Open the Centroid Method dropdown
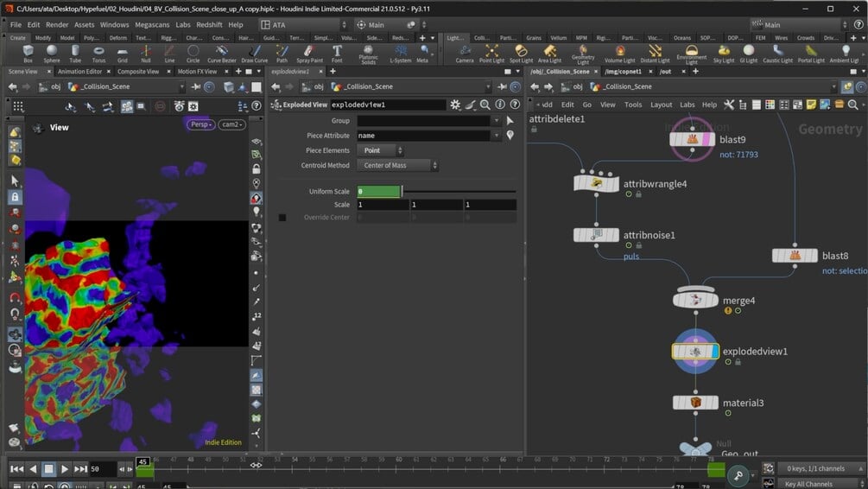The image size is (868, 489). [397, 165]
